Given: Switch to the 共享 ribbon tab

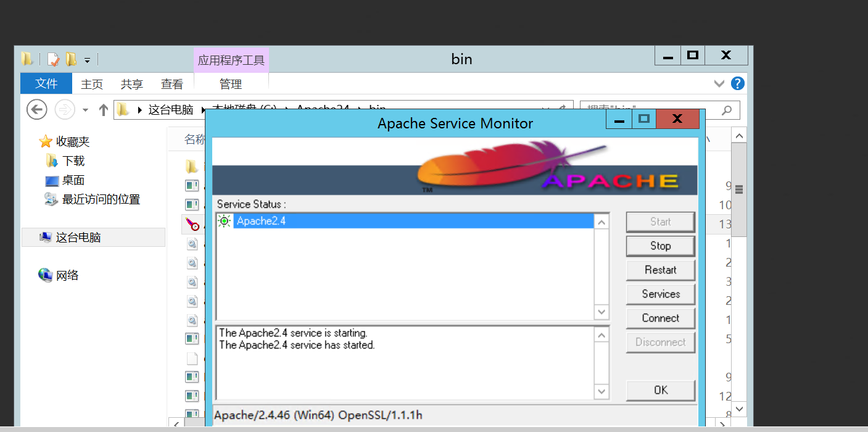Looking at the screenshot, I should [x=131, y=84].
